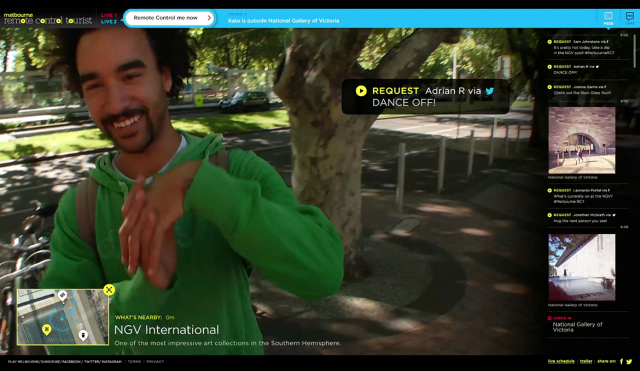Expand the mini map with the yellow button
This screenshot has height=371, width=640.
(109, 290)
